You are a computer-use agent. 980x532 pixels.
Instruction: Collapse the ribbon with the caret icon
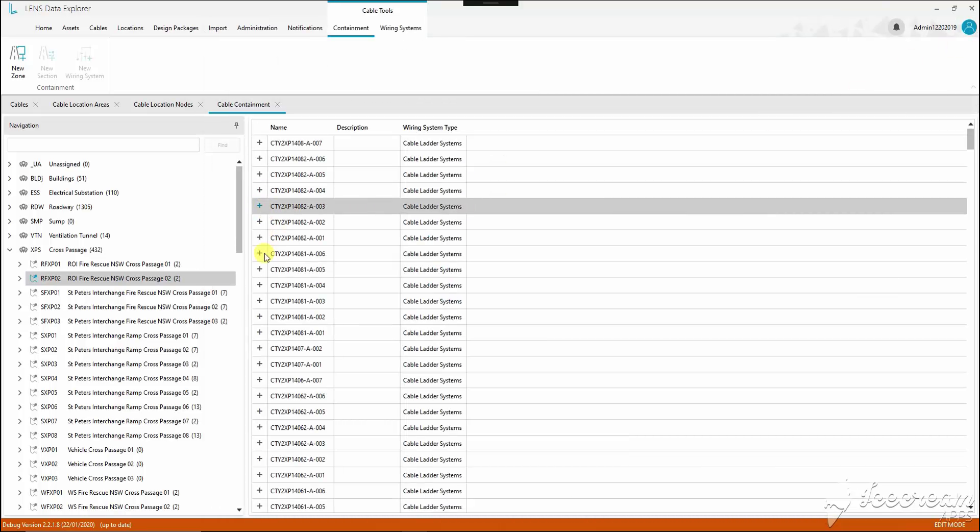pos(973,87)
